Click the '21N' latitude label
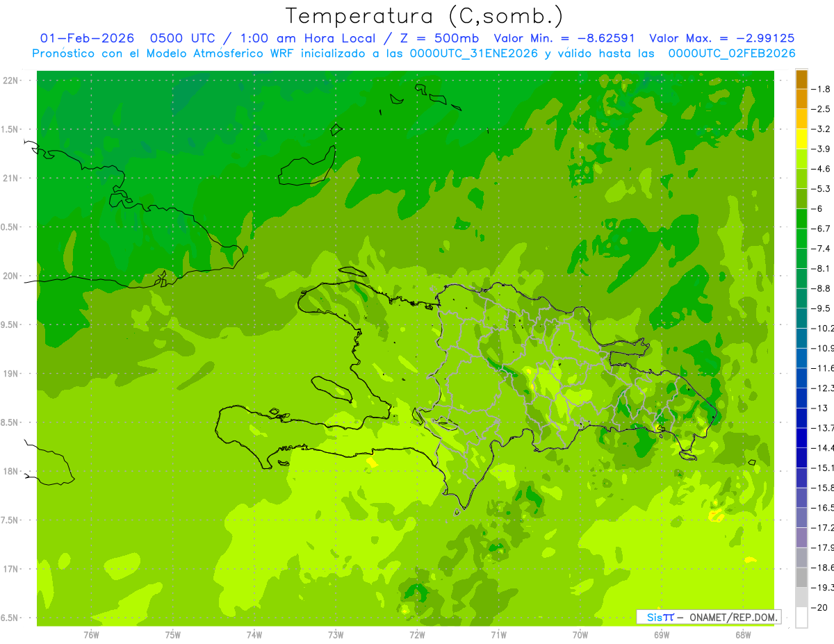 11,178
